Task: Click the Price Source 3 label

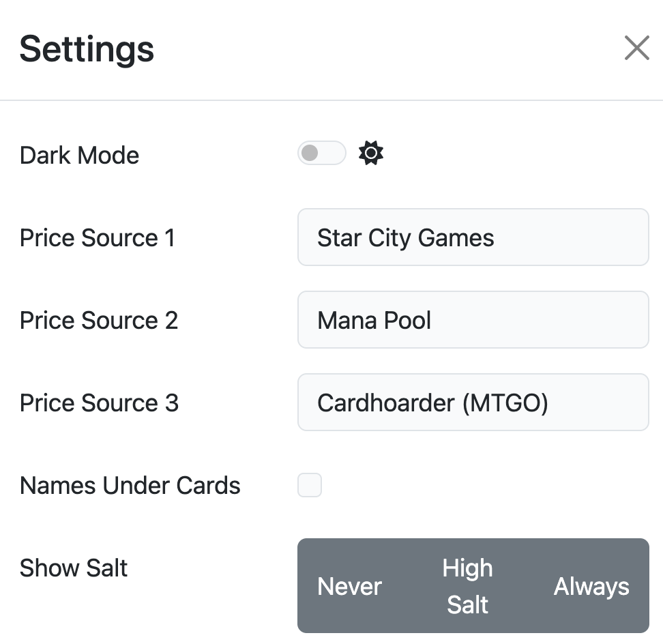Action: click(x=99, y=403)
